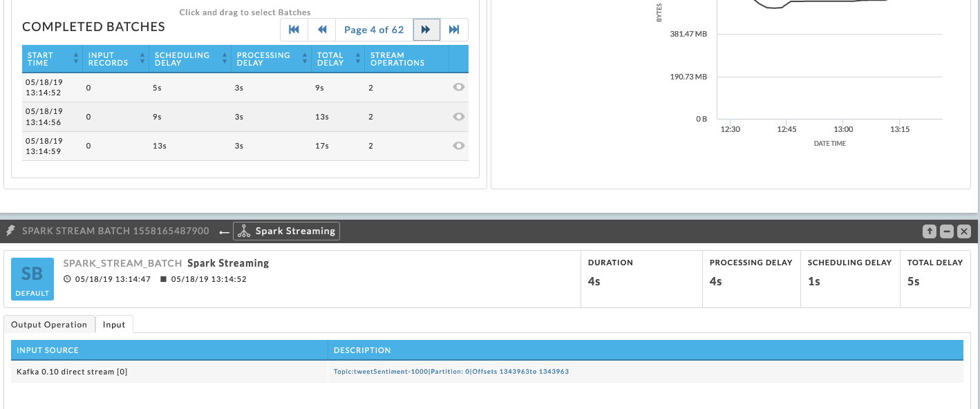Image resolution: width=980 pixels, height=409 pixels.
Task: View details of batch 13:14:59
Action: (458, 146)
